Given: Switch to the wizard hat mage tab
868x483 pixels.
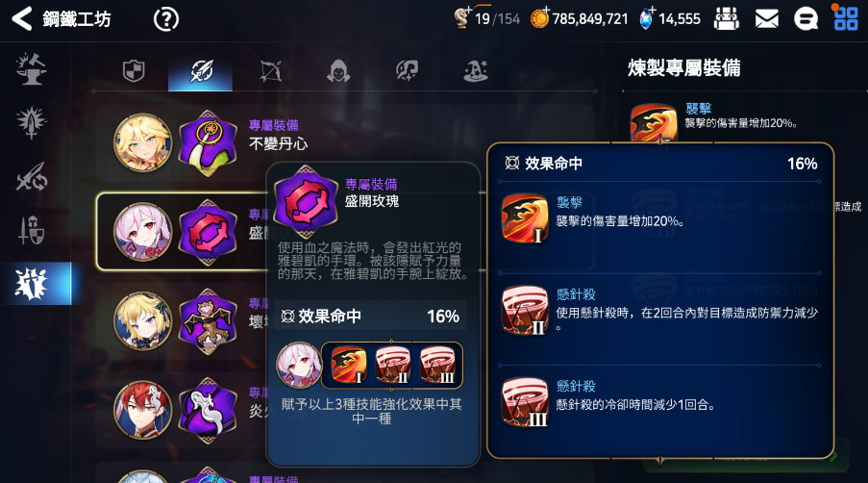Looking at the screenshot, I should pyautogui.click(x=476, y=71).
